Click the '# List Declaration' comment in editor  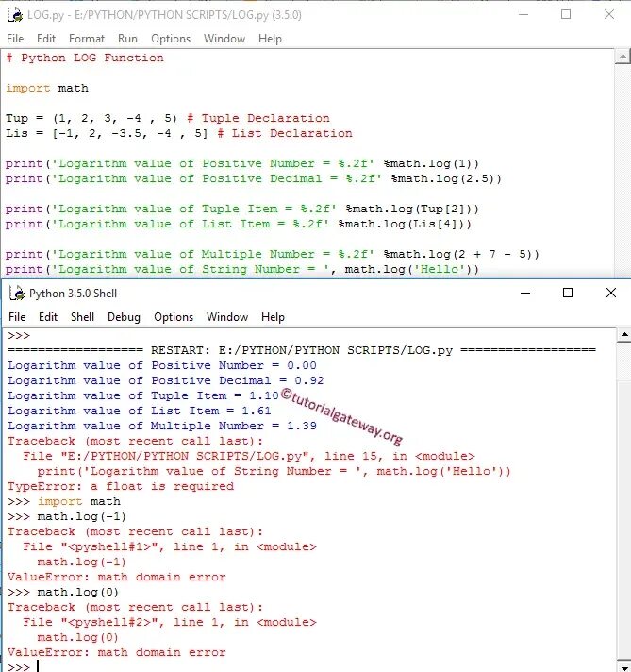[285, 133]
